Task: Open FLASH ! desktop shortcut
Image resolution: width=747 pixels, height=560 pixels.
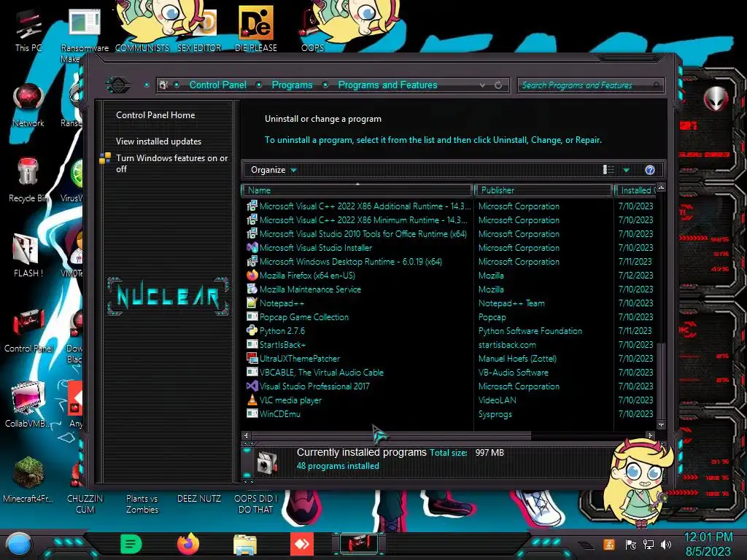Action: point(28,255)
